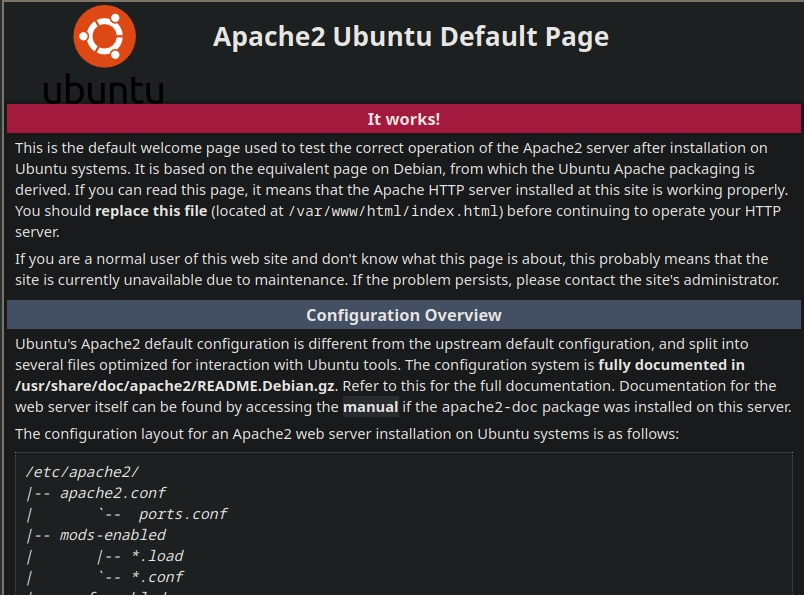
Task: Click the bold fully documented in text
Action: [x=671, y=365]
